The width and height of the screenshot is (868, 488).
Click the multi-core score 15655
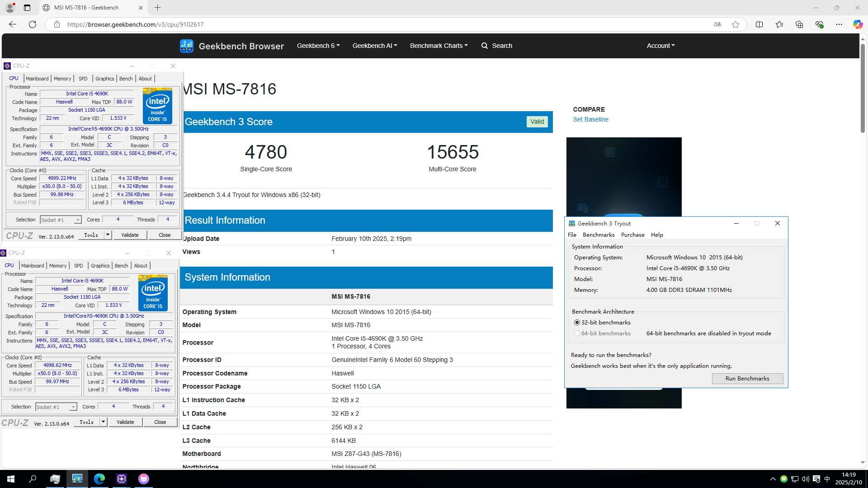coord(453,152)
